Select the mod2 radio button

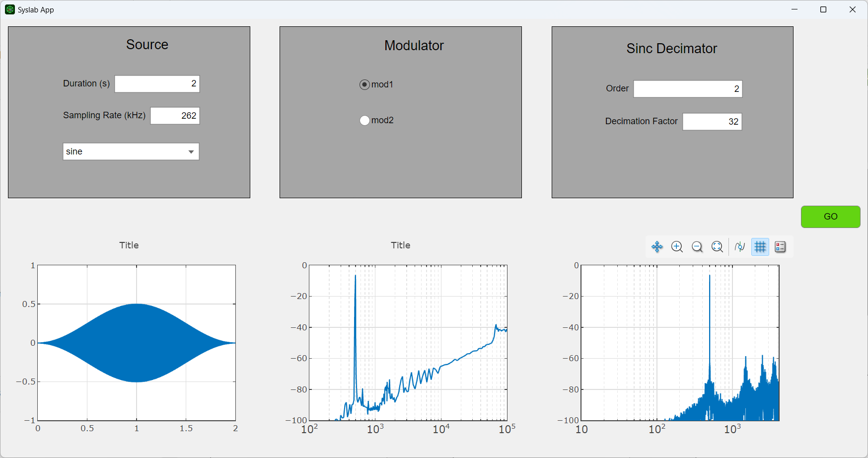pyautogui.click(x=365, y=121)
